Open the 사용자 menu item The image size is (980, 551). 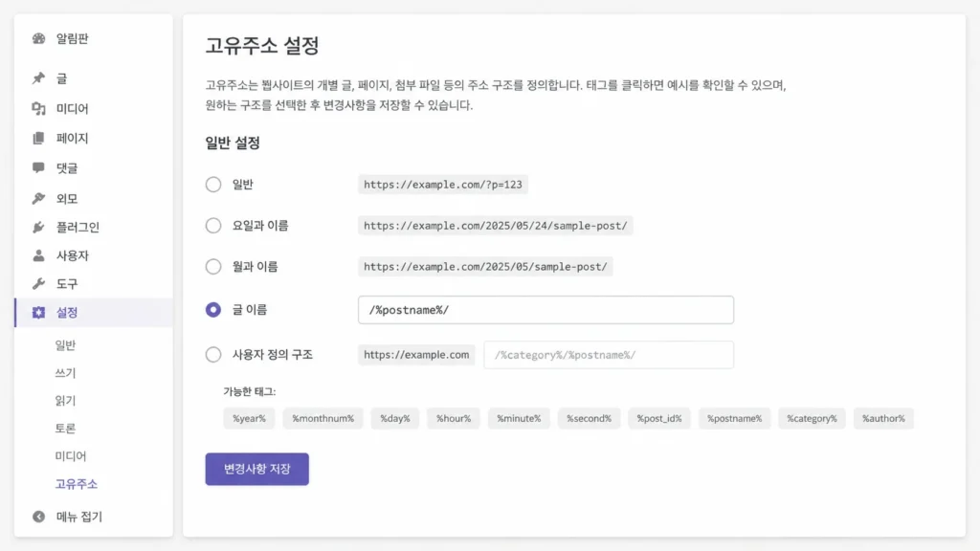pos(72,255)
